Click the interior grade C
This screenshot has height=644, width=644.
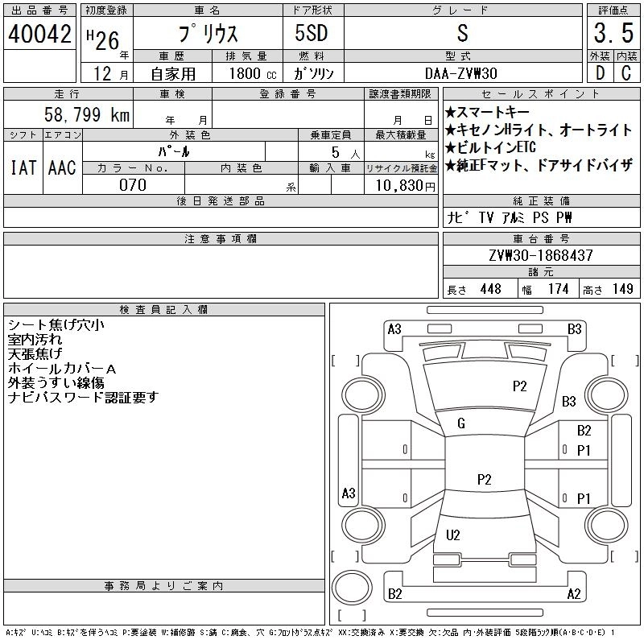626,72
